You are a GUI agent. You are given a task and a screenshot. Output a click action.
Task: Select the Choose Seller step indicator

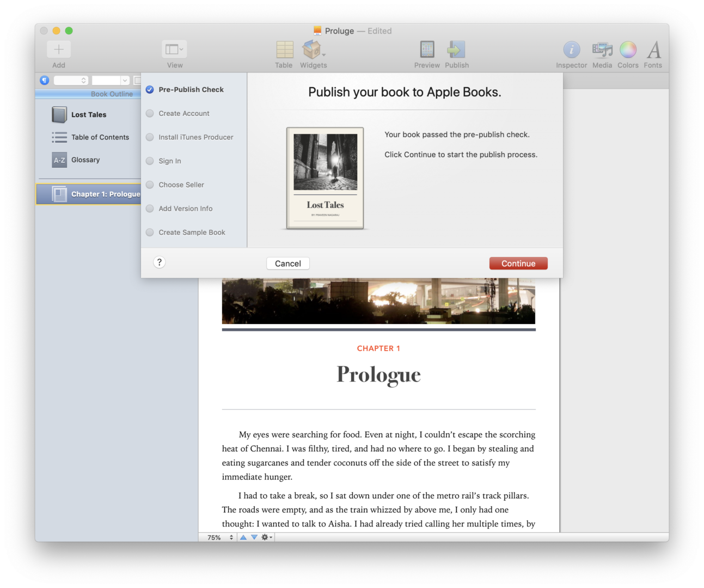coord(150,185)
